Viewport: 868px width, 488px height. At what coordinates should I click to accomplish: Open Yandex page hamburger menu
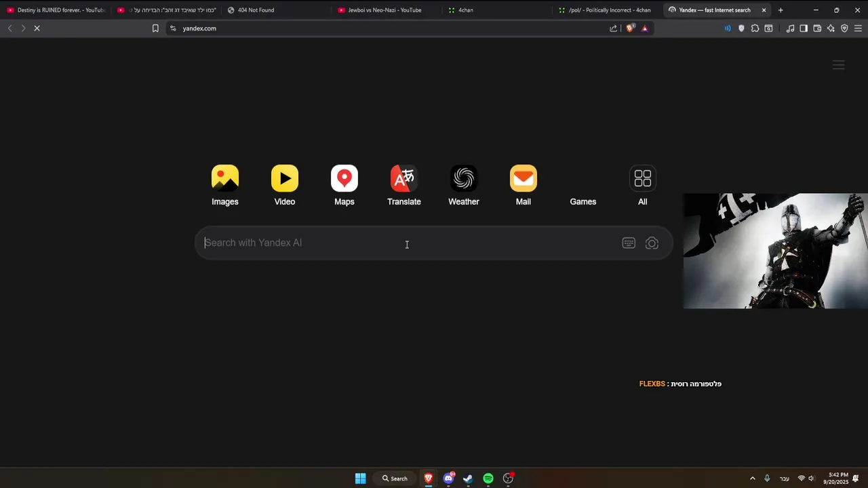point(839,65)
